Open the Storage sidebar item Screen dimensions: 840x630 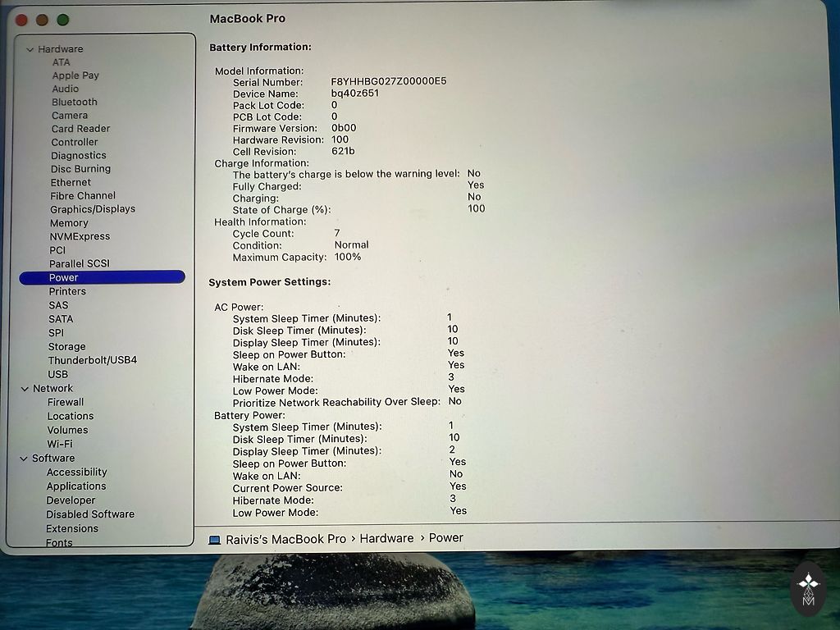(66, 346)
